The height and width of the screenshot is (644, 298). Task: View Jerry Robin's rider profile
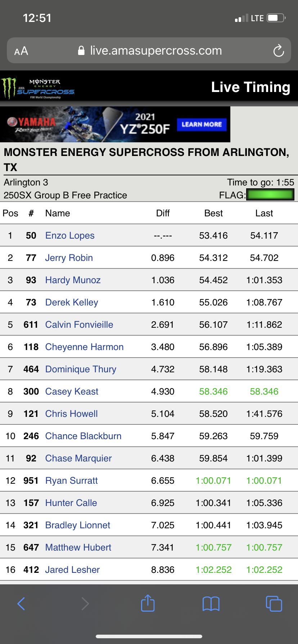tap(69, 258)
